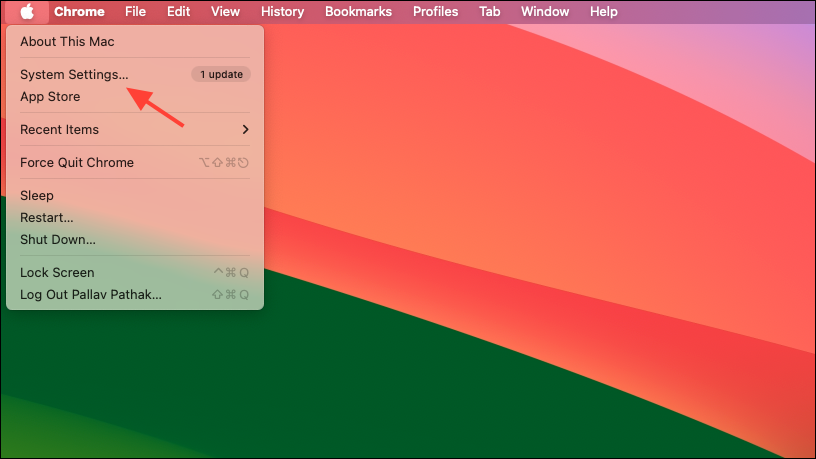This screenshot has height=459, width=816.
Task: Choose Force Quit Chrome
Action: 135,162
